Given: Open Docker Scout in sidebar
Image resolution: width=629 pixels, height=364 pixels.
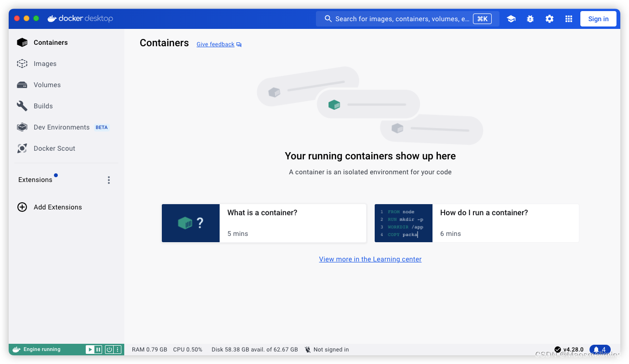Looking at the screenshot, I should click(x=66, y=148).
